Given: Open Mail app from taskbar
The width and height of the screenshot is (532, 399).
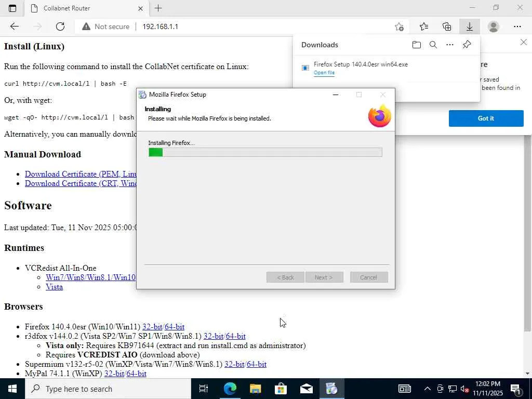Looking at the screenshot, I should coord(306,389).
